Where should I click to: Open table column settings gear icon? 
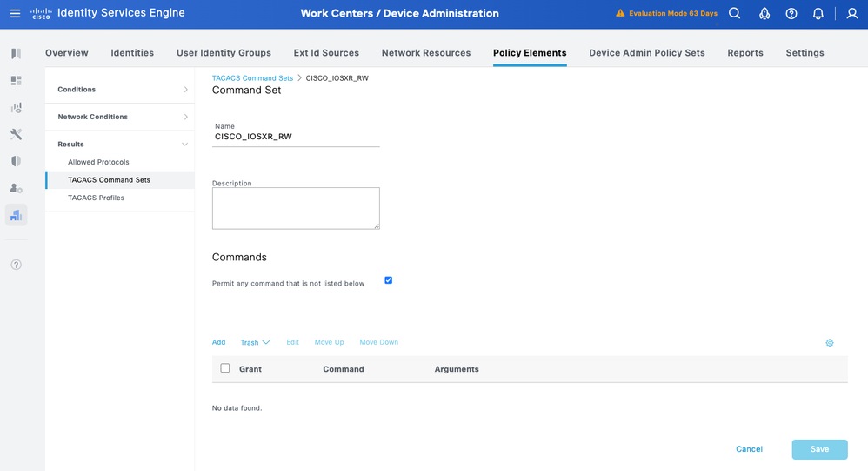pyautogui.click(x=830, y=343)
